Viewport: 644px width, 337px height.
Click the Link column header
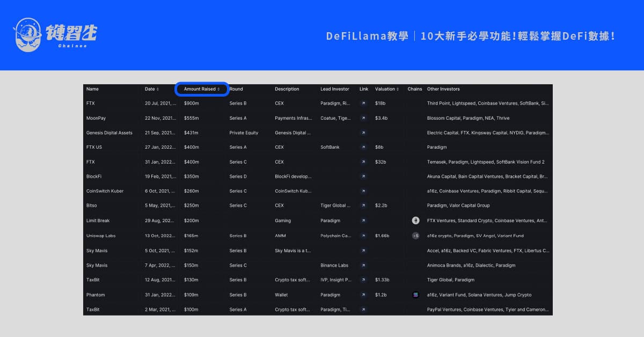click(x=364, y=89)
